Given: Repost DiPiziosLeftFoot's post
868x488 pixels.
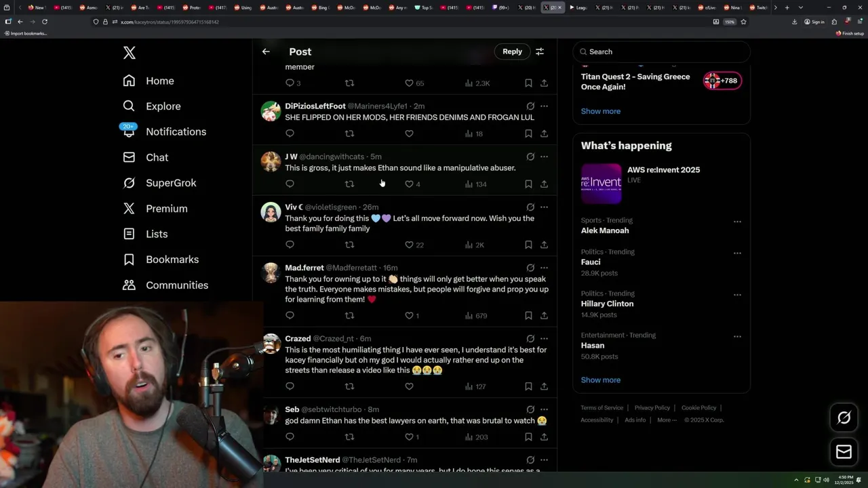Looking at the screenshot, I should pyautogui.click(x=349, y=134).
